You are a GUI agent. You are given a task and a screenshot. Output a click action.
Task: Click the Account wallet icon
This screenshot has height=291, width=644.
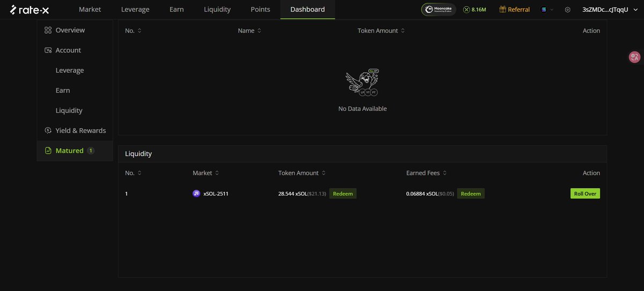(48, 50)
